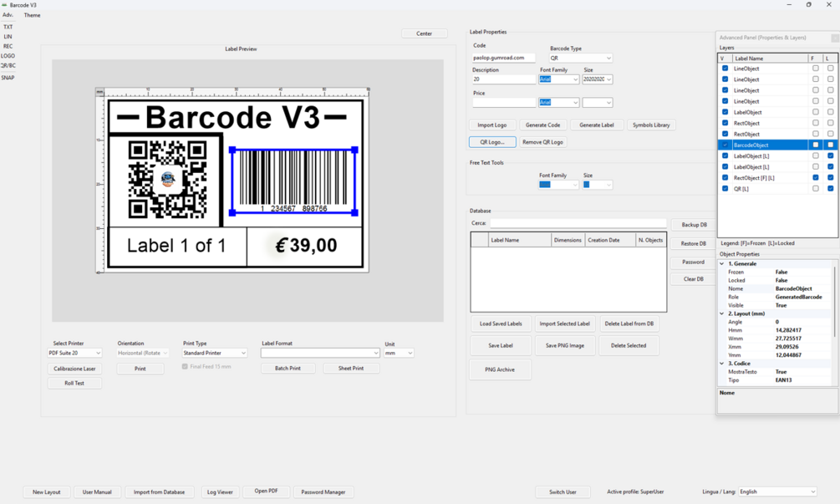Pick the QR/BC tool in sidebar

pyautogui.click(x=8, y=65)
